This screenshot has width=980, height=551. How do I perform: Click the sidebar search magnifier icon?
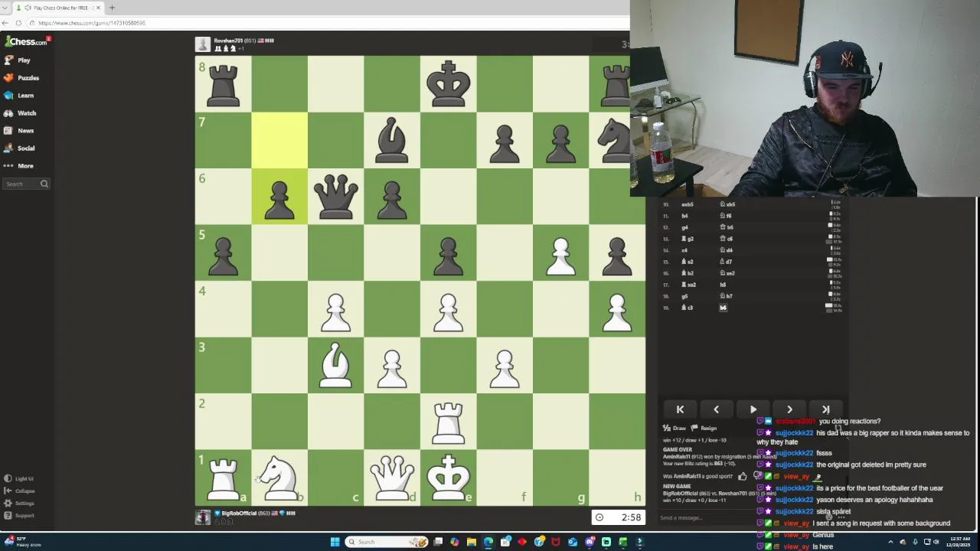pyautogui.click(x=44, y=184)
